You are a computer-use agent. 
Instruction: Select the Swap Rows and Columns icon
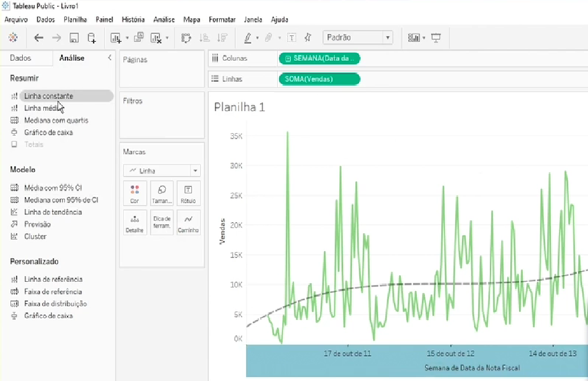click(x=186, y=37)
